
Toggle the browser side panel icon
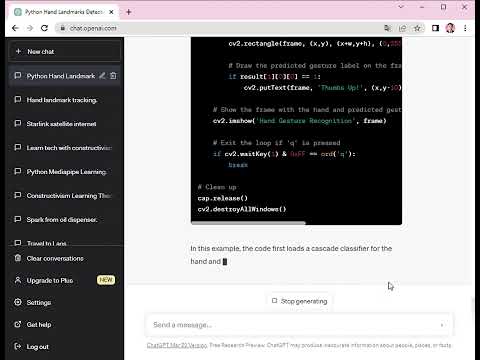(x=435, y=28)
